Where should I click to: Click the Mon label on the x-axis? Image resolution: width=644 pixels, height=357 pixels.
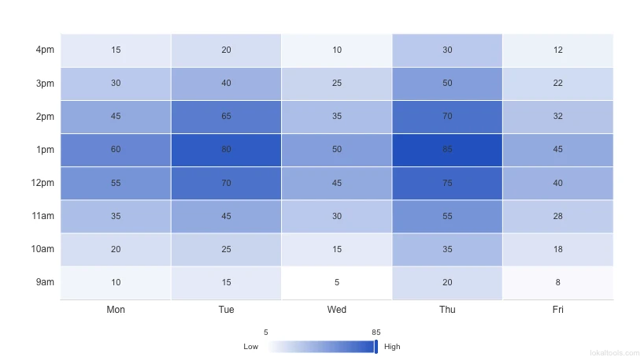[x=116, y=310]
